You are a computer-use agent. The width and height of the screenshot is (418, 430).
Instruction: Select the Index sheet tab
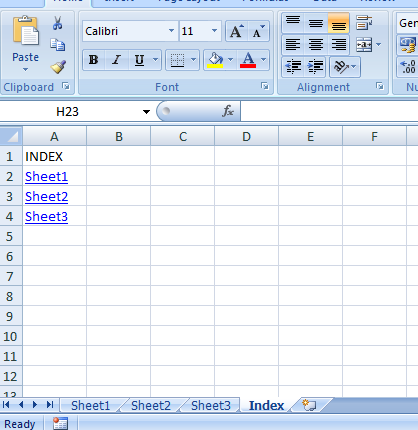pos(266,405)
